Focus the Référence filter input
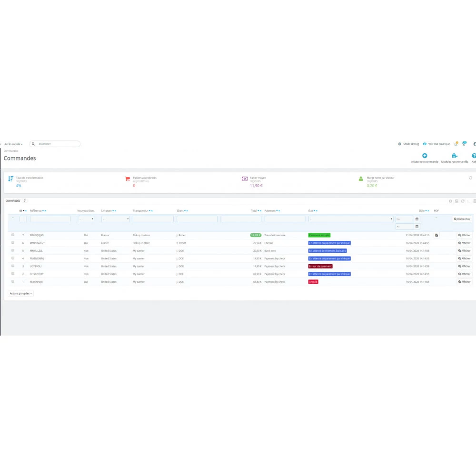This screenshot has width=476, height=476. 50,219
